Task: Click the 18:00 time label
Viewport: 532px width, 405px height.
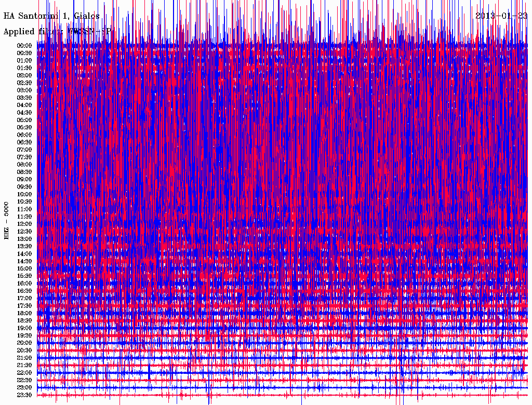Action: coord(24,313)
